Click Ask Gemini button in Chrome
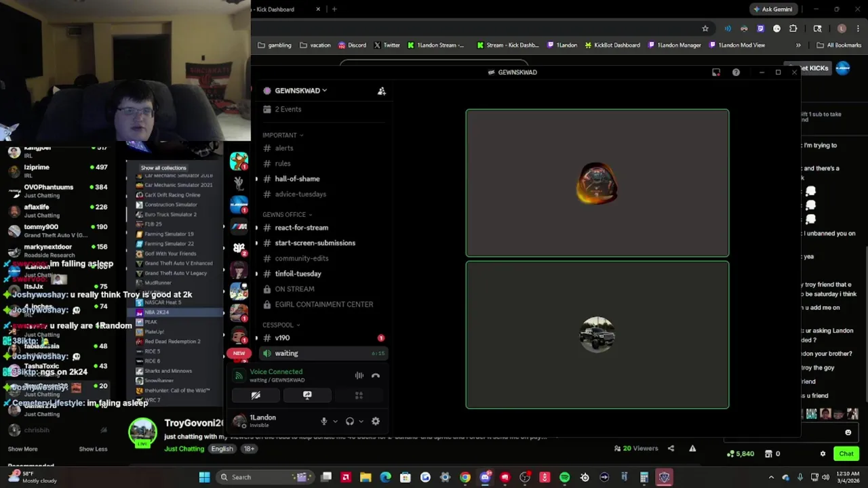868x488 pixels. click(x=772, y=9)
